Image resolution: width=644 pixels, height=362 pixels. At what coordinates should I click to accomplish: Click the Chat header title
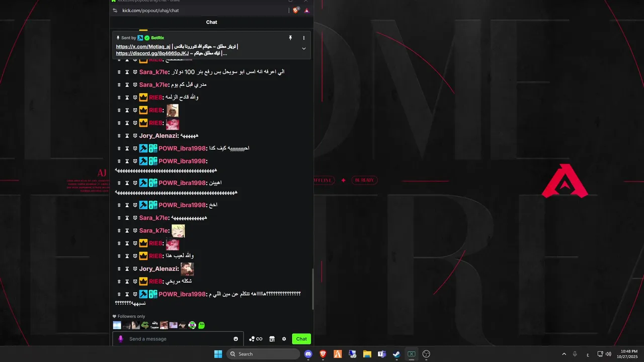click(211, 22)
